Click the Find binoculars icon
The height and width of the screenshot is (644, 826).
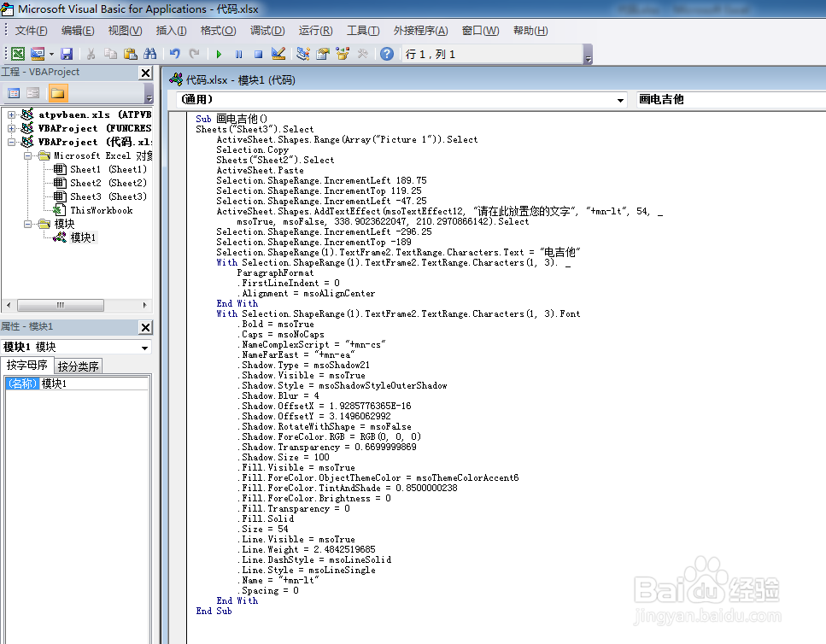click(150, 54)
